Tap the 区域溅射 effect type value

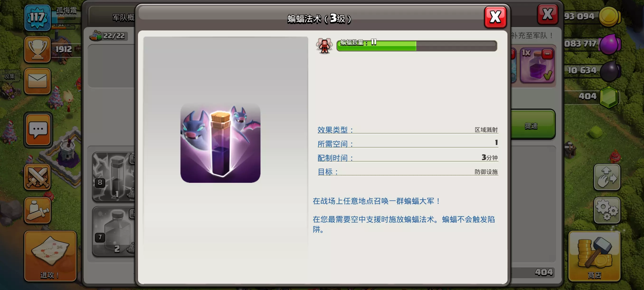point(486,130)
